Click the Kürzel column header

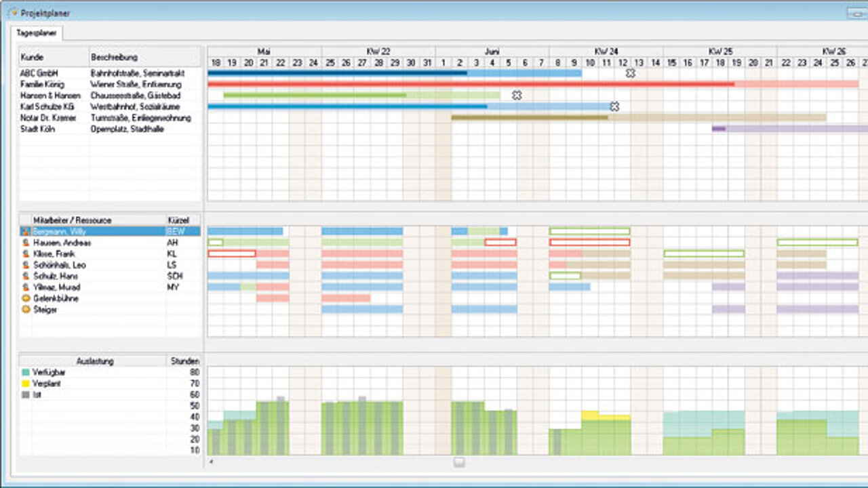pos(183,220)
